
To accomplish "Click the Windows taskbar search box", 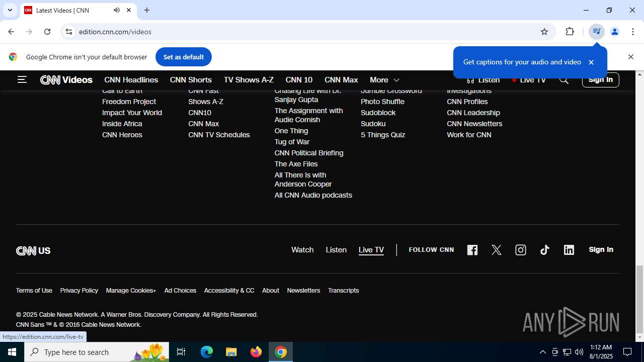I will [x=97, y=352].
